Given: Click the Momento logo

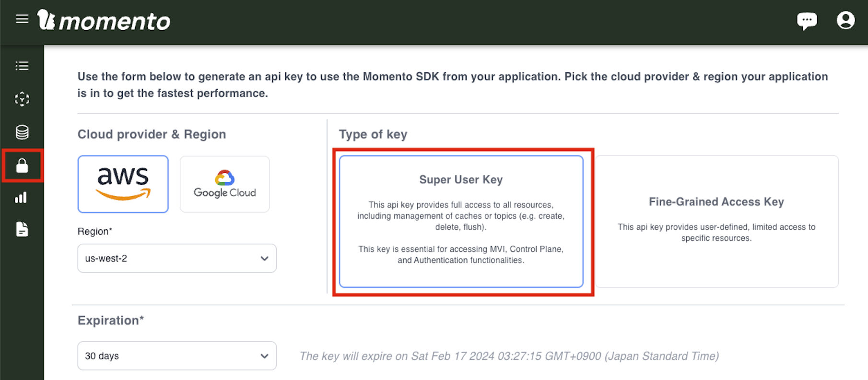Looking at the screenshot, I should [x=104, y=20].
